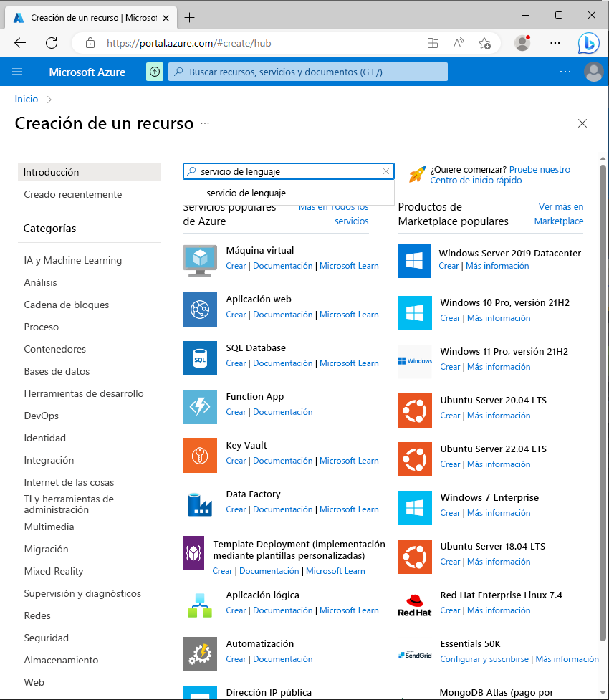Click the Template Deployment icon
The image size is (609, 700).
(193, 553)
